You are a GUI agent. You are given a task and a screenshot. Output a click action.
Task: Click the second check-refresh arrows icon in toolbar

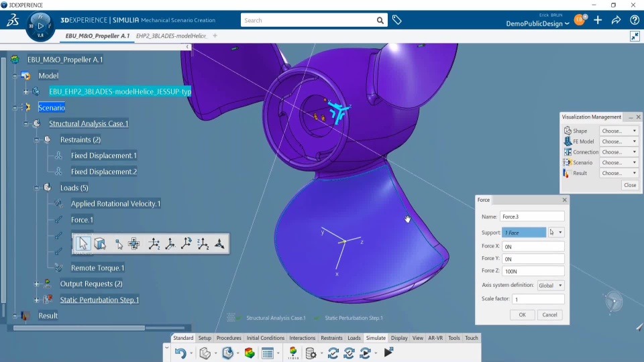point(349,353)
